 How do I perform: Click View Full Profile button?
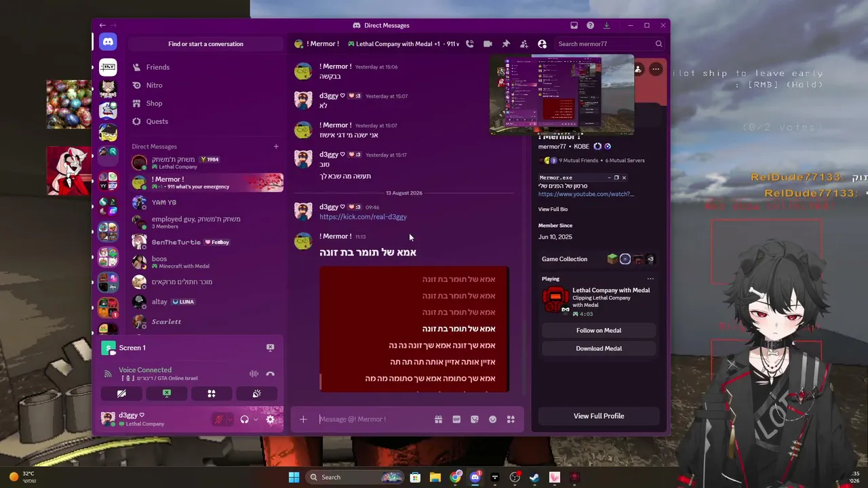(x=598, y=416)
